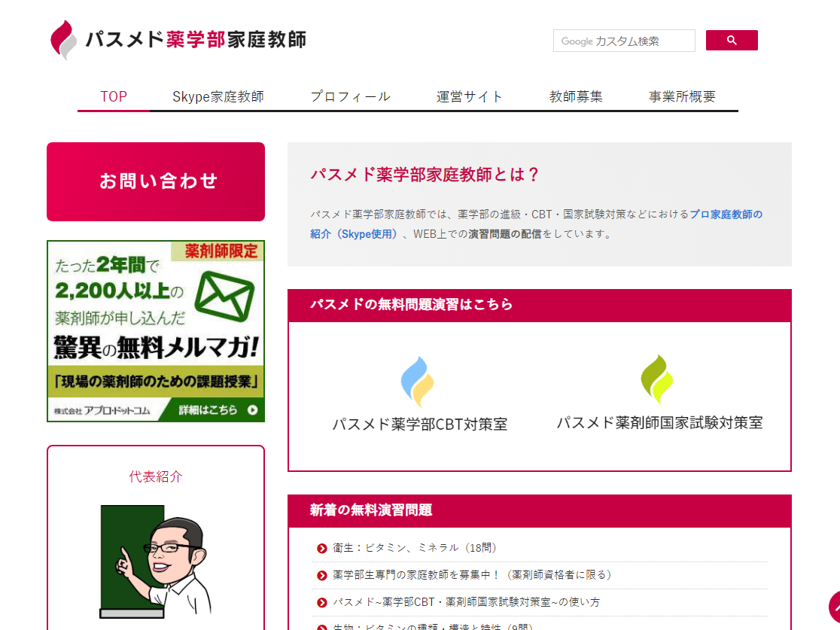This screenshot has height=630, width=840.
Task: Click the お問い合わせ button
Action: [155, 181]
